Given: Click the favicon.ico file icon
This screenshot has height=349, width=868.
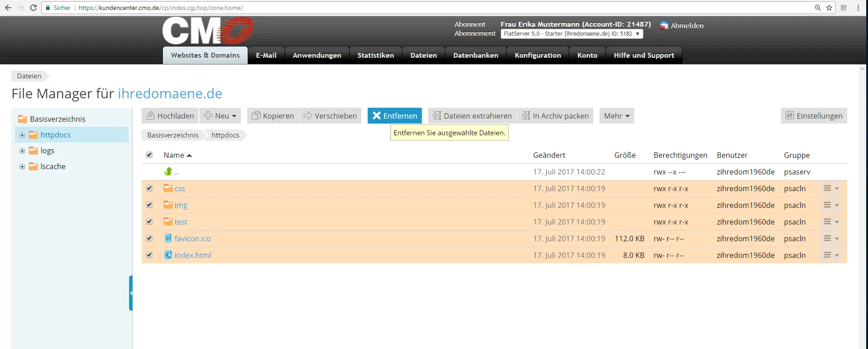Looking at the screenshot, I should 168,238.
